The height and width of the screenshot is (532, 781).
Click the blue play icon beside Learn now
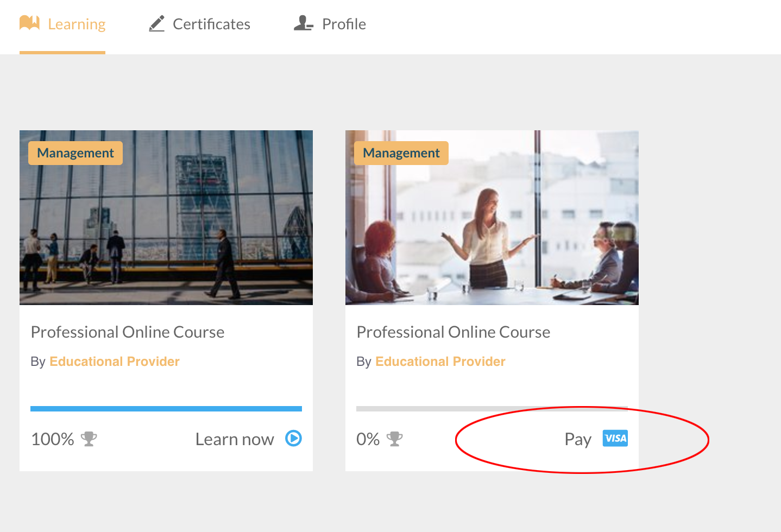[294, 438]
